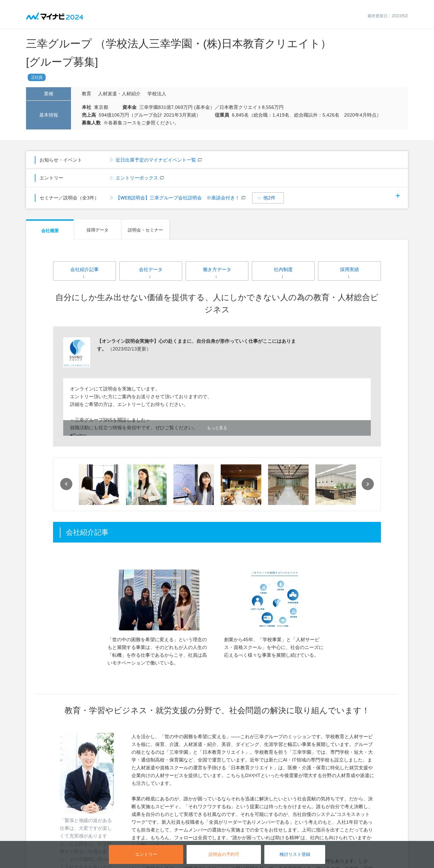Click the お知らせ・イベント label
434x868 pixels.
61,160
